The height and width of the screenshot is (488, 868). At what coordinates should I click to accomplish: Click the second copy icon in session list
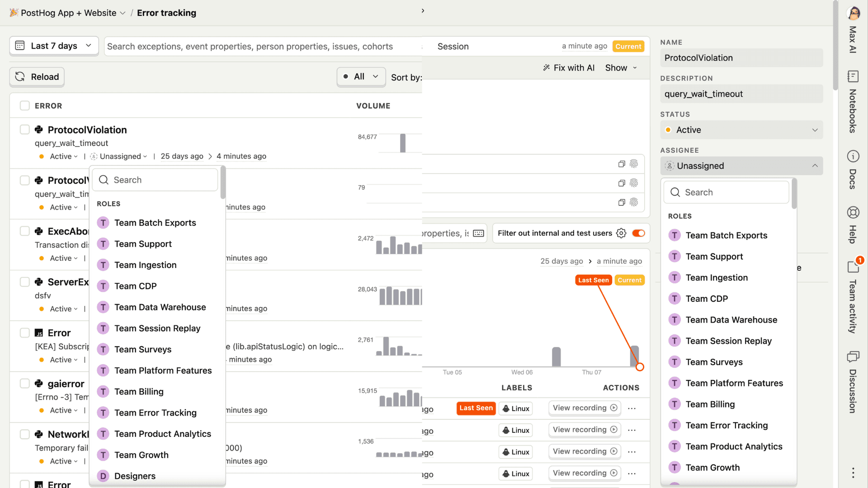click(622, 183)
